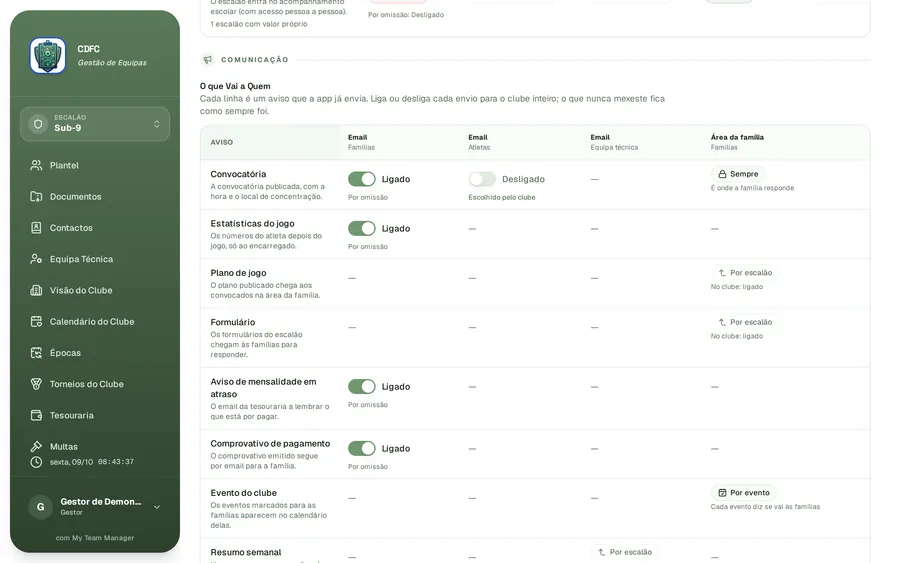
Task: Click the Email Atletas column header
Action: coord(479,142)
